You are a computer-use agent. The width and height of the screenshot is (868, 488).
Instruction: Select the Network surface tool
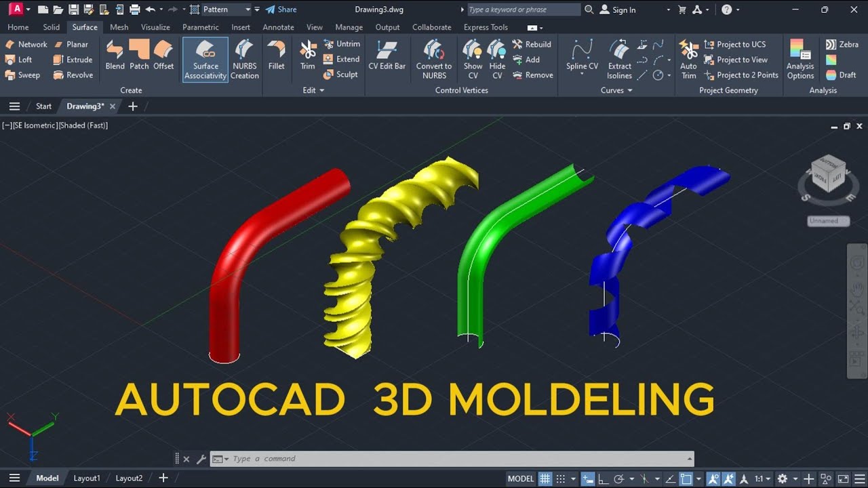[26, 44]
